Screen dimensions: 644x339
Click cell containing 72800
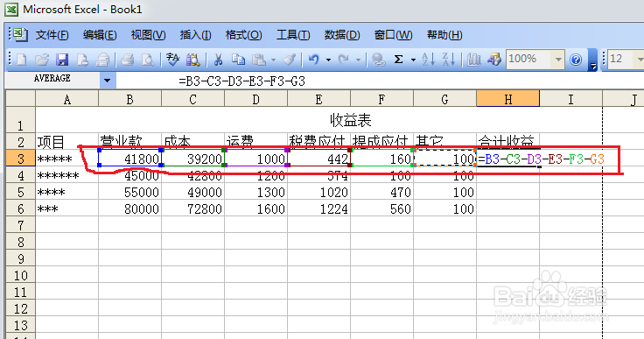pos(193,209)
